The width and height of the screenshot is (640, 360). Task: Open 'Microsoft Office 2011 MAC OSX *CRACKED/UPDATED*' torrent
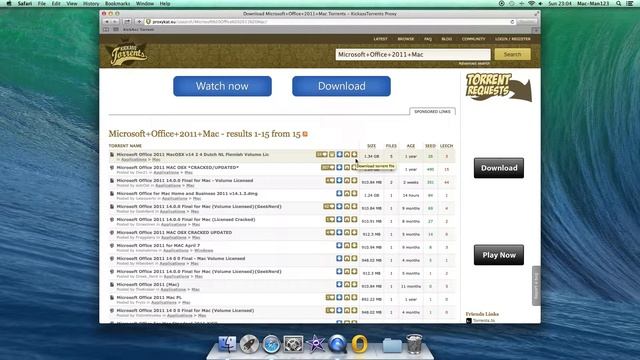178,167
